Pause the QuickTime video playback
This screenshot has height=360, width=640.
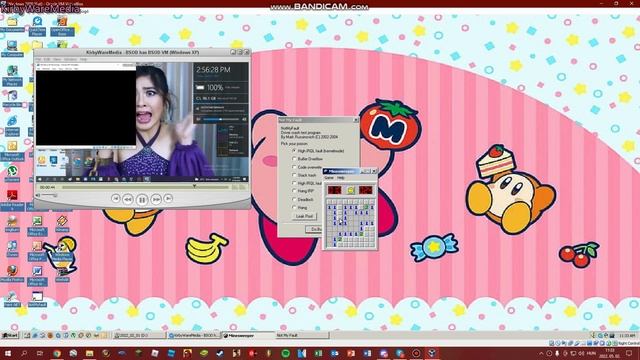[x=142, y=199]
